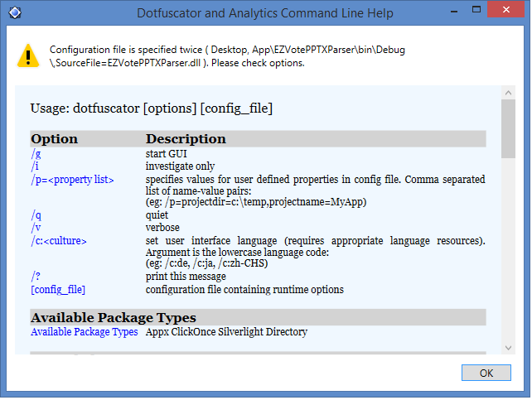The width and height of the screenshot is (532, 400).
Task: Click the 'investigate only' description
Action: (180, 166)
